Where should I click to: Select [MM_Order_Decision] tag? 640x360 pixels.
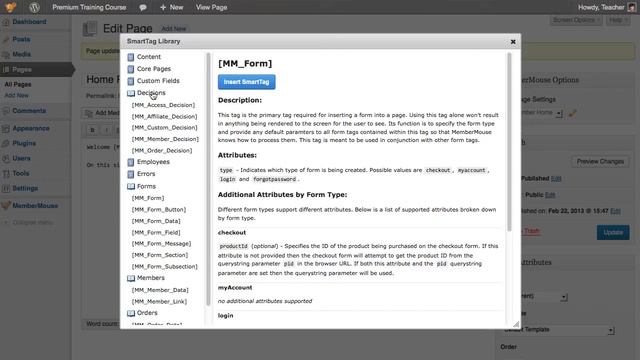click(162, 150)
